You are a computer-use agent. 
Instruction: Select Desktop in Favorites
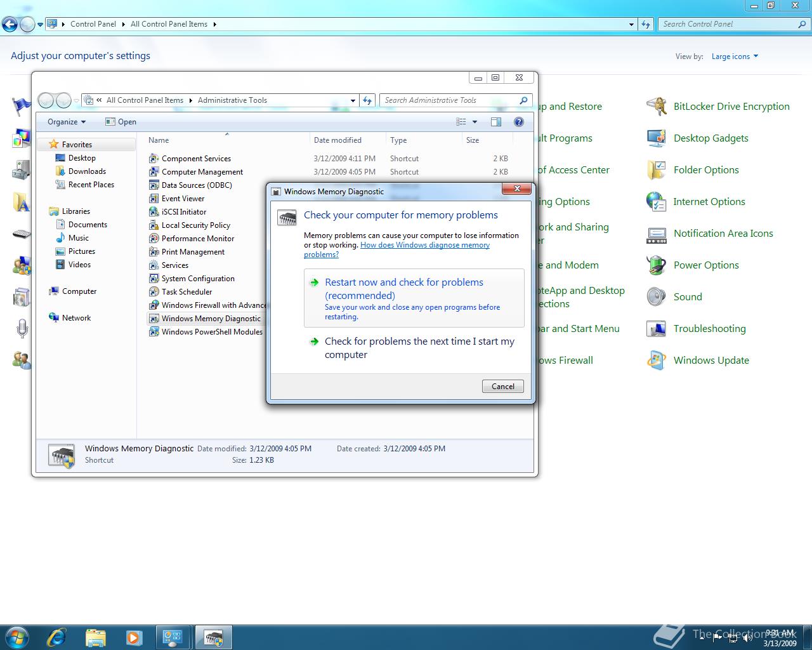click(x=82, y=158)
